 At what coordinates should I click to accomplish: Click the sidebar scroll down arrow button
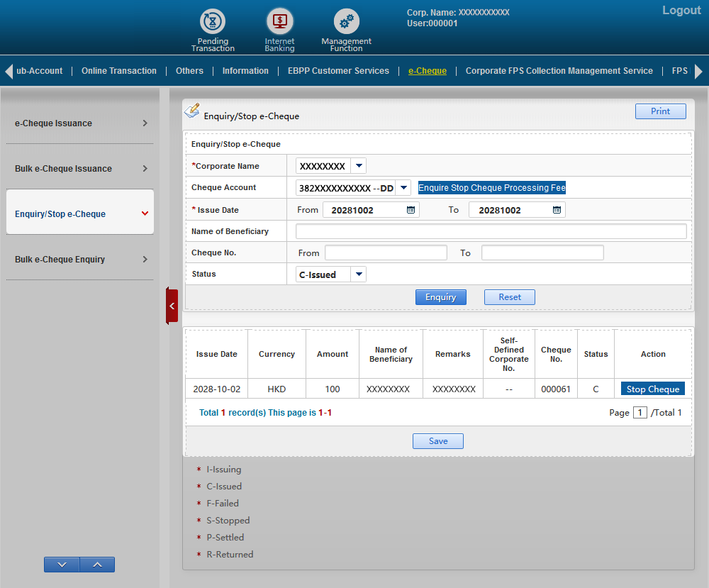[x=62, y=565]
